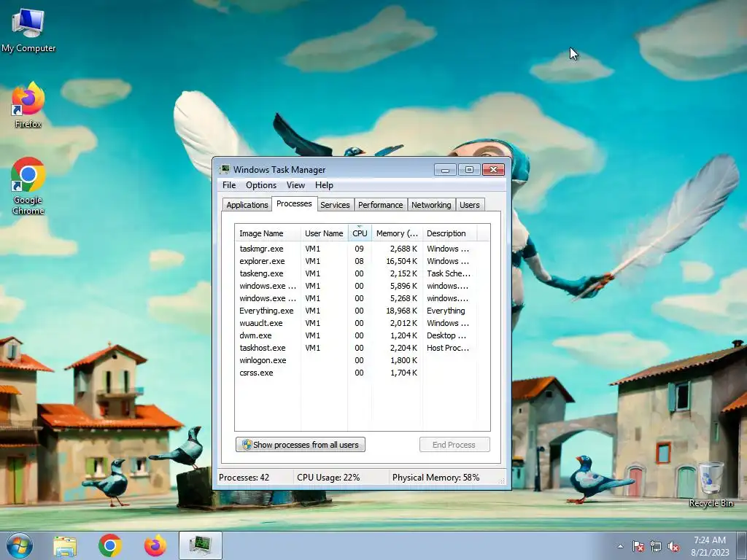Sort by Image Name column header
Viewport: 747px width, 560px height.
point(268,233)
